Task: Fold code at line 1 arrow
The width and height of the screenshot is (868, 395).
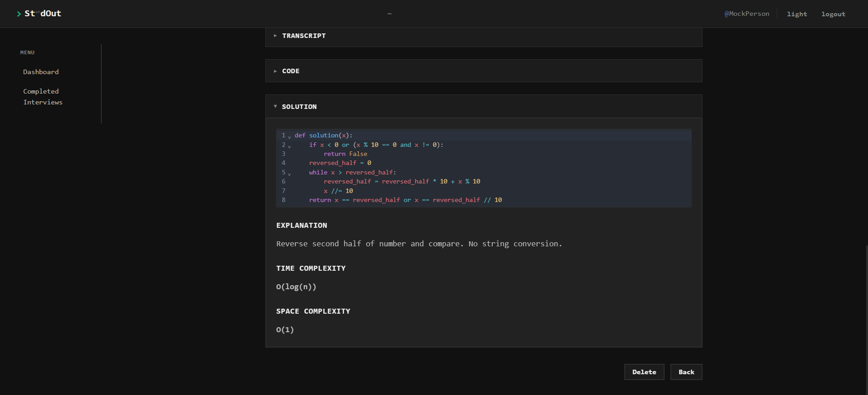Action: click(x=289, y=136)
